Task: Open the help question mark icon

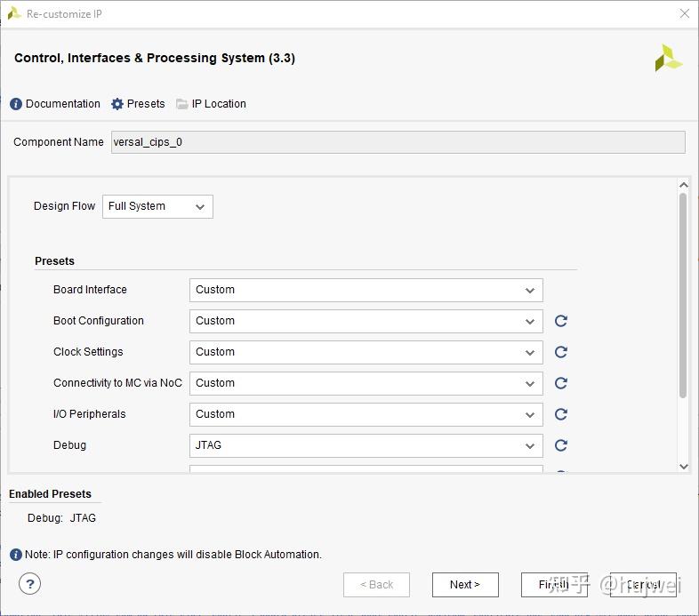Action: pyautogui.click(x=30, y=584)
